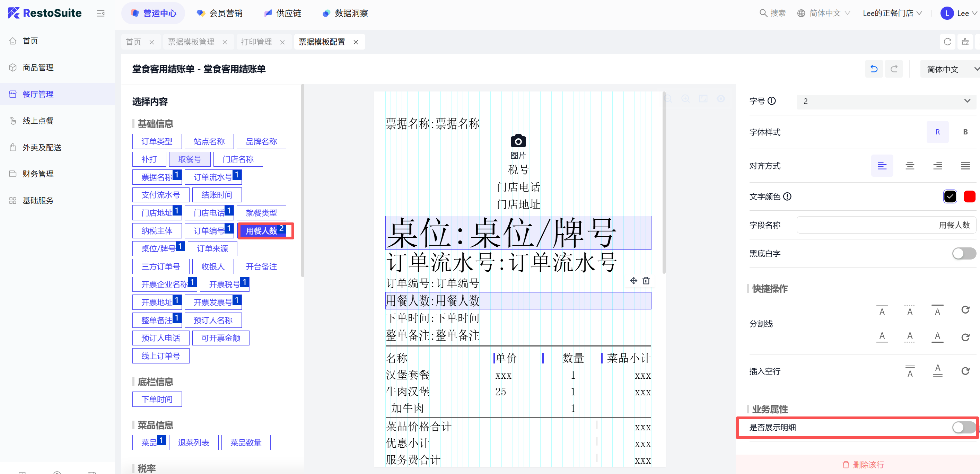Enable the 是否展示明细 switch
The width and height of the screenshot is (980, 474).
point(963,427)
